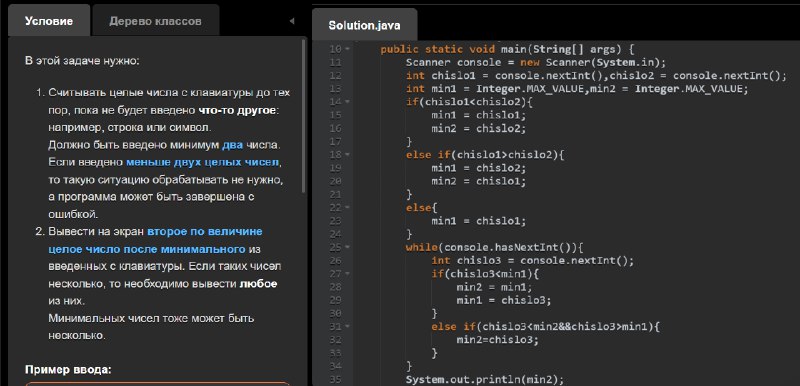Click line number 35 in the gutter
This screenshot has width=800, height=386.
[335, 379]
